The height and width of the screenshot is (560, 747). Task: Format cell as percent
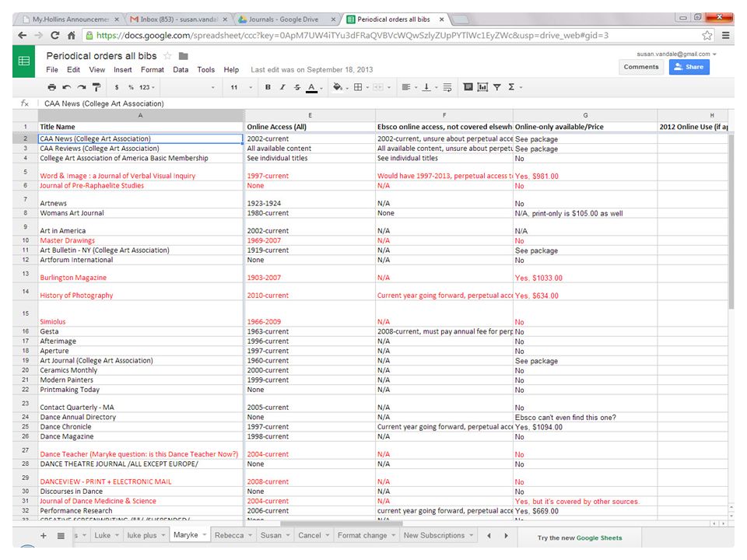pos(131,87)
